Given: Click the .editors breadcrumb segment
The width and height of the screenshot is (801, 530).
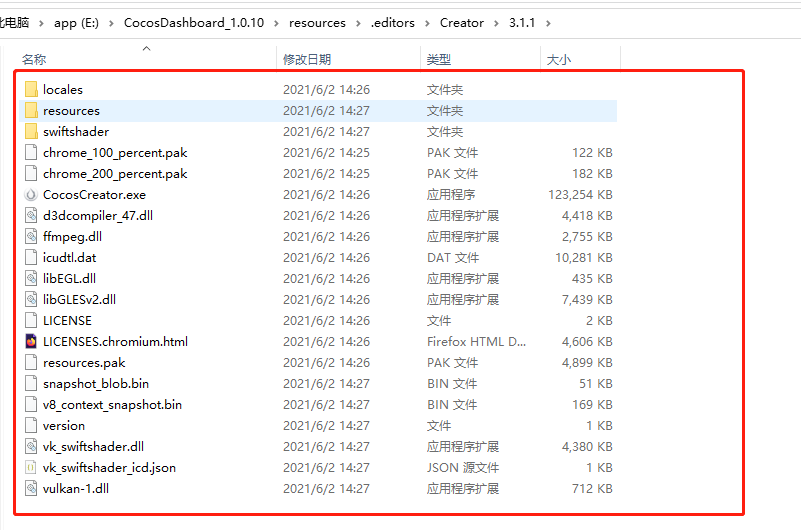Looking at the screenshot, I should (393, 23).
